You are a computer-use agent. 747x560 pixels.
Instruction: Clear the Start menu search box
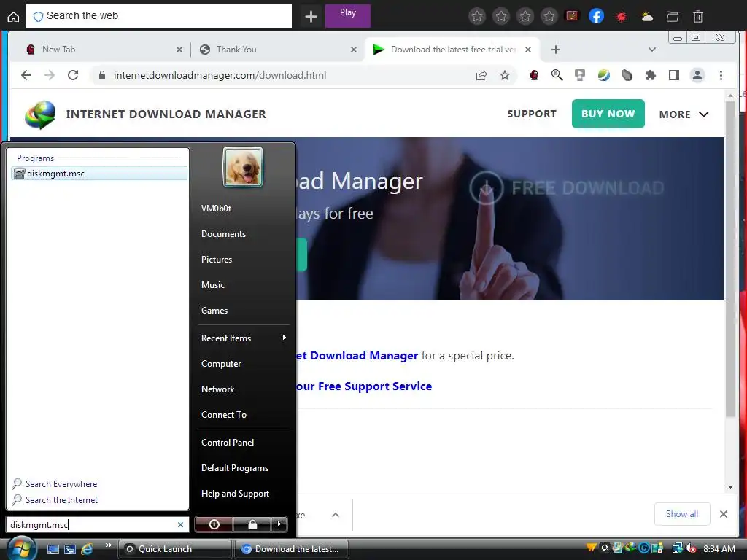[180, 525]
